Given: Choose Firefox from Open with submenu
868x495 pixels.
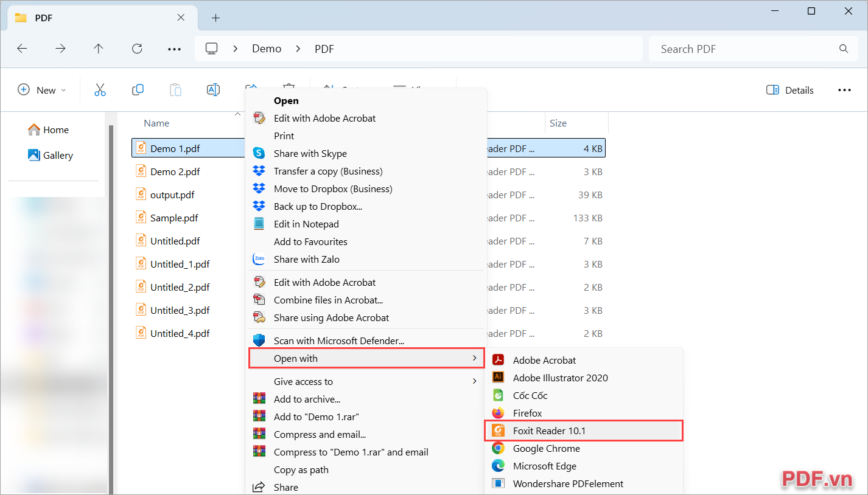Looking at the screenshot, I should 584,413.
